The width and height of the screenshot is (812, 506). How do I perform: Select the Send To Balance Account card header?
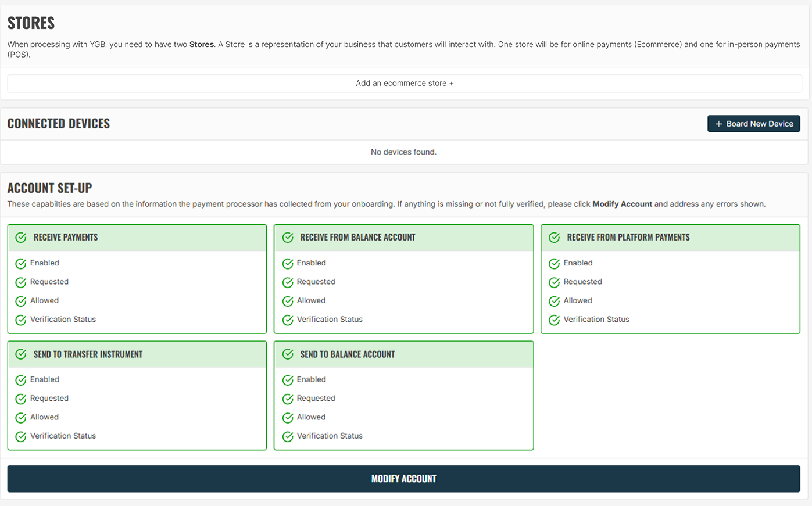click(x=403, y=354)
